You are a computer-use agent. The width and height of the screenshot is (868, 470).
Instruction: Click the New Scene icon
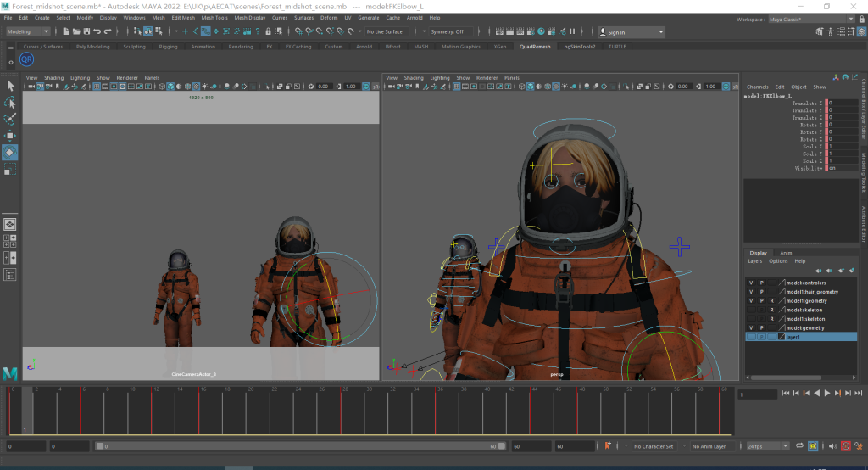(66, 31)
